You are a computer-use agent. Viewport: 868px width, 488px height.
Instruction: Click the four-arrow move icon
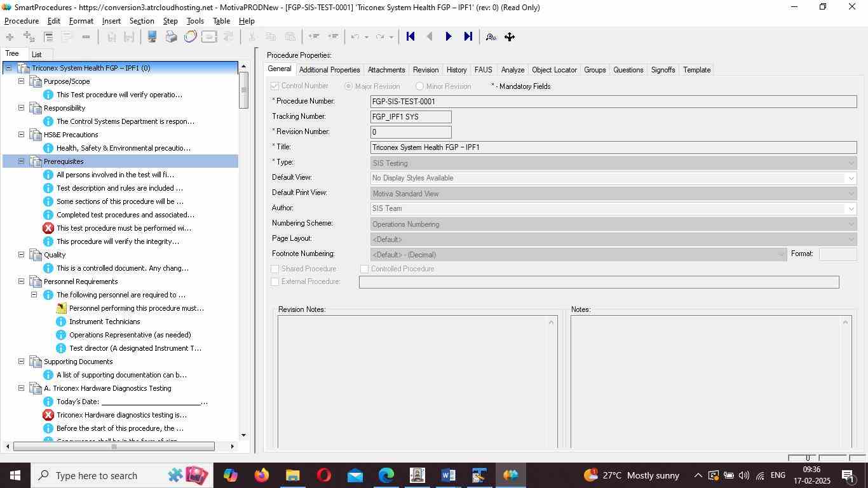pyautogui.click(x=510, y=37)
